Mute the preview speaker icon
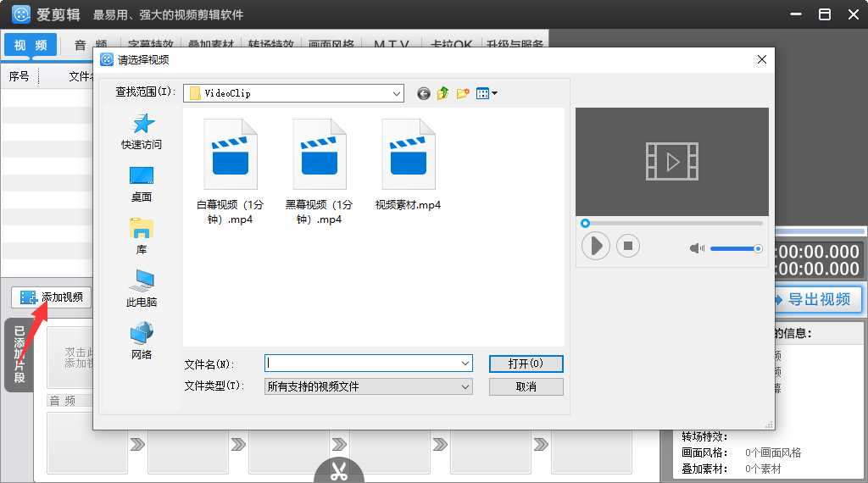868x483 pixels. [x=697, y=248]
